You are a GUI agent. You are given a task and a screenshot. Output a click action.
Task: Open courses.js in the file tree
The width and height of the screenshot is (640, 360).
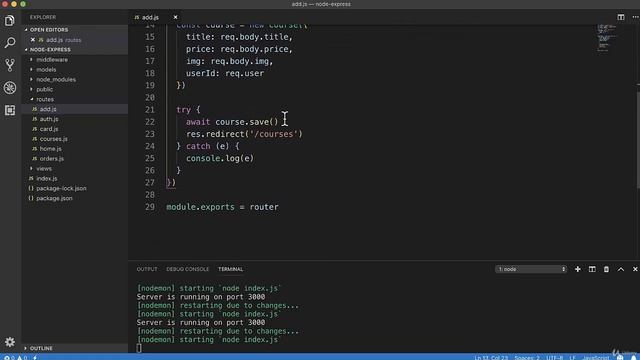[53, 139]
